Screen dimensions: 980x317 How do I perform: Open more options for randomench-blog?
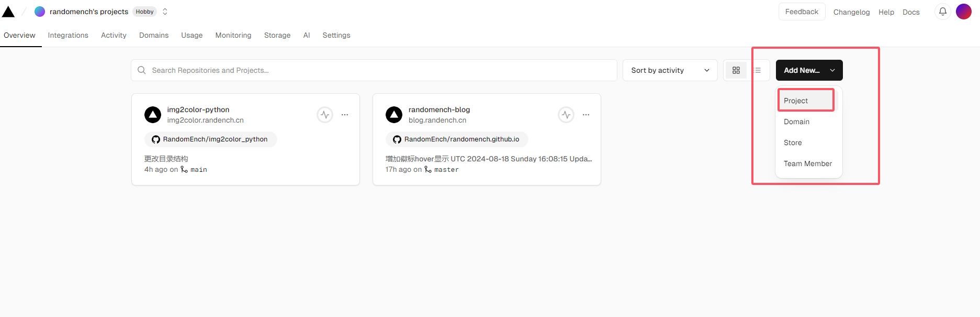pos(586,115)
